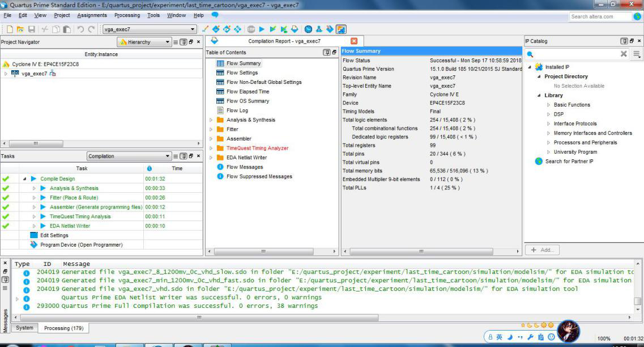
Task: Click the Start Compilation play icon
Action: coord(262,29)
